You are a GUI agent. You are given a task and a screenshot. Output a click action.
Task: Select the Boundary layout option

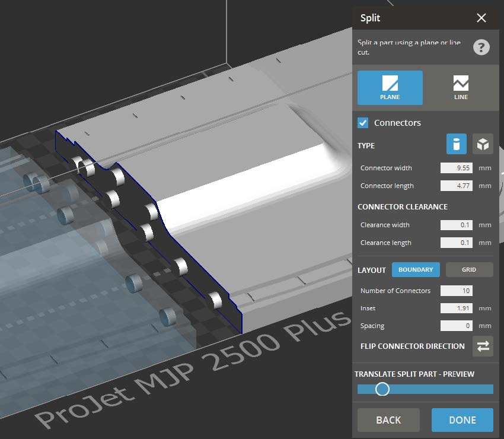click(416, 269)
